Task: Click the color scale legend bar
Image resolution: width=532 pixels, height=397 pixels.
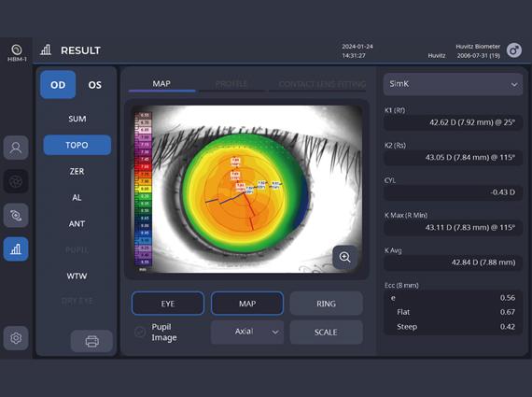Action: [x=144, y=190]
